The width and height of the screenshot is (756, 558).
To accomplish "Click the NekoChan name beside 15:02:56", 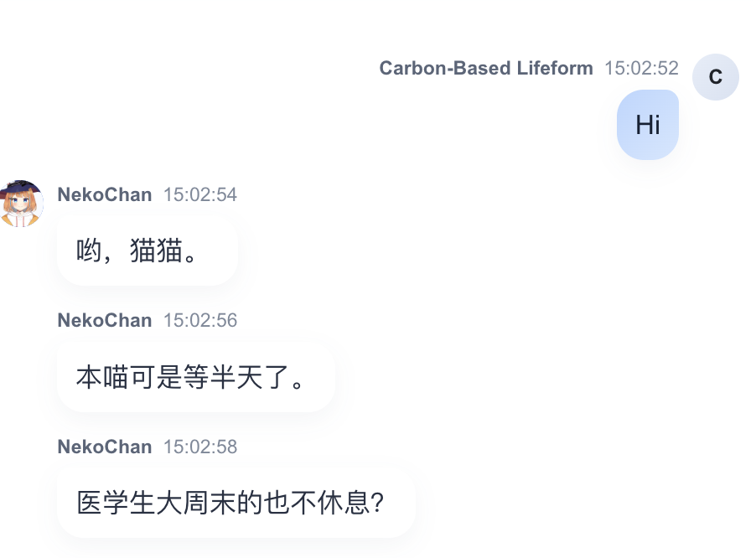I will tap(105, 321).
